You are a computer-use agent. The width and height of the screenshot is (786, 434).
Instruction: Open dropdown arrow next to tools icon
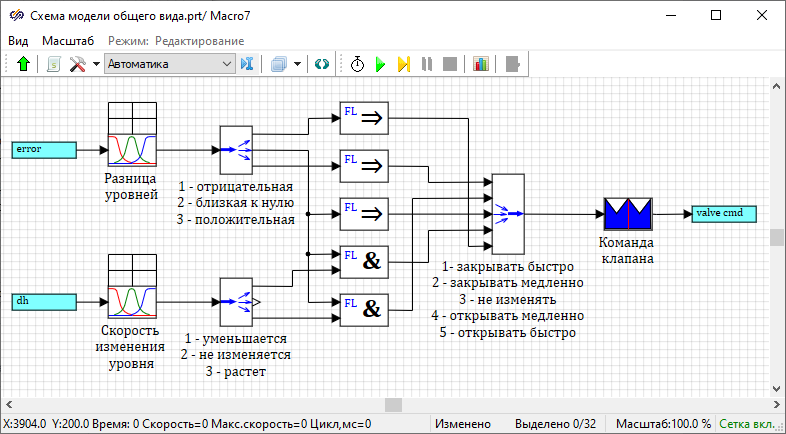coord(96,64)
